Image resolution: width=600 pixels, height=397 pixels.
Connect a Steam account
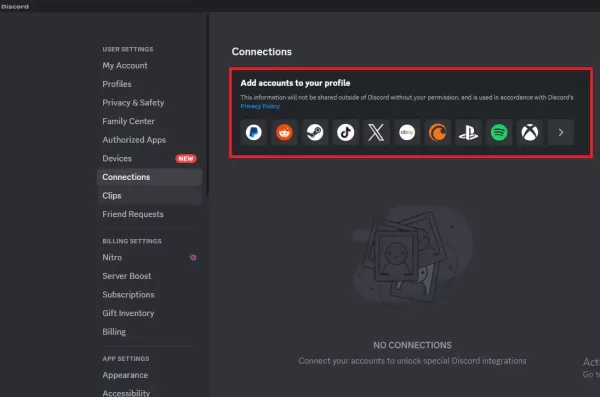[315, 132]
